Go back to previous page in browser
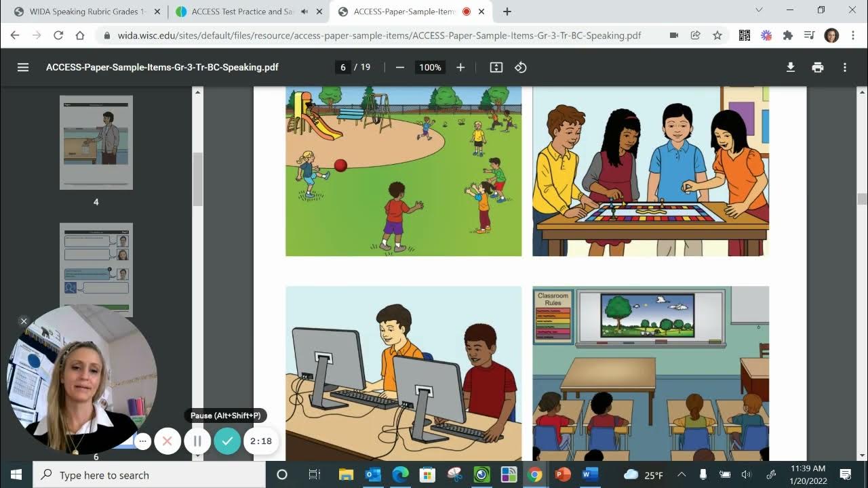868x488 pixels. (15, 35)
